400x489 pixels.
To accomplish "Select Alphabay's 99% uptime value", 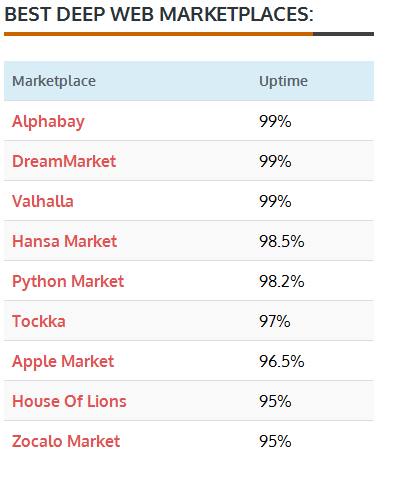I will [275, 121].
